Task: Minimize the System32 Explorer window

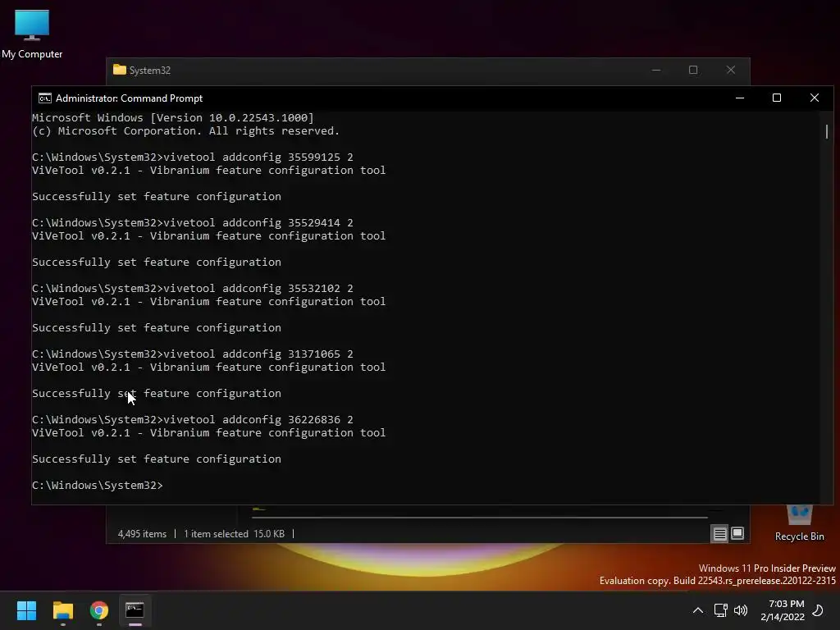Action: (x=656, y=71)
